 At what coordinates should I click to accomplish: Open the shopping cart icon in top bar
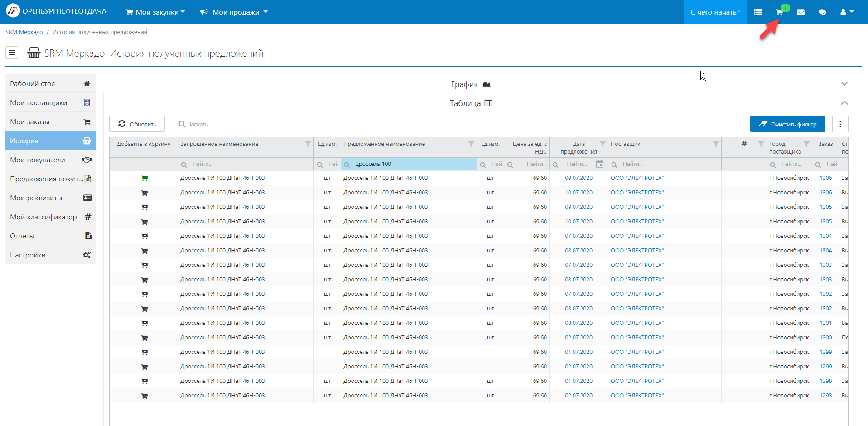tap(779, 12)
